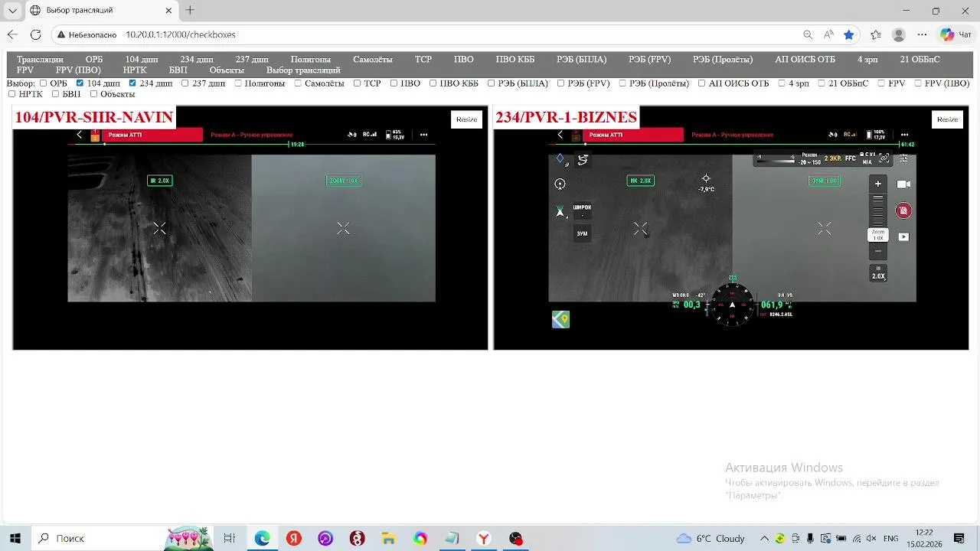
Task: Open РЭБ (БПЛА) menu item
Action: (x=581, y=59)
